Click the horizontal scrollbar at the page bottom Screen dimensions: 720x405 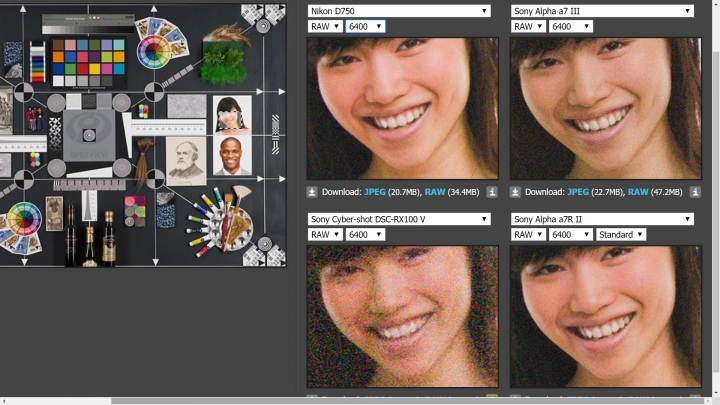coord(408,401)
